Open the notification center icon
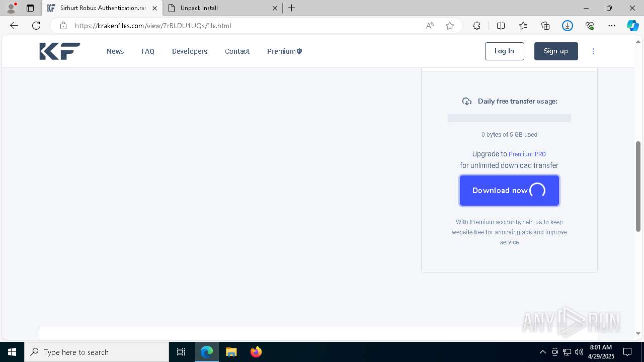644x362 pixels. [627, 352]
